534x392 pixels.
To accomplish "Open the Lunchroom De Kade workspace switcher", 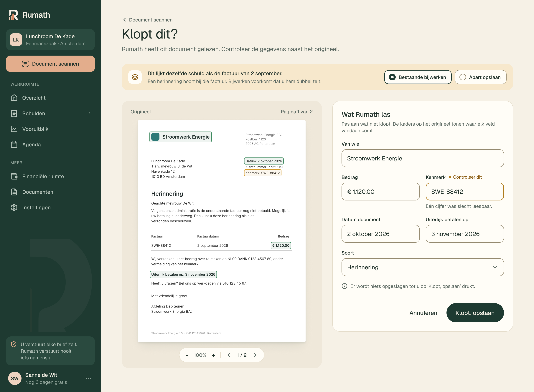I will click(50, 40).
